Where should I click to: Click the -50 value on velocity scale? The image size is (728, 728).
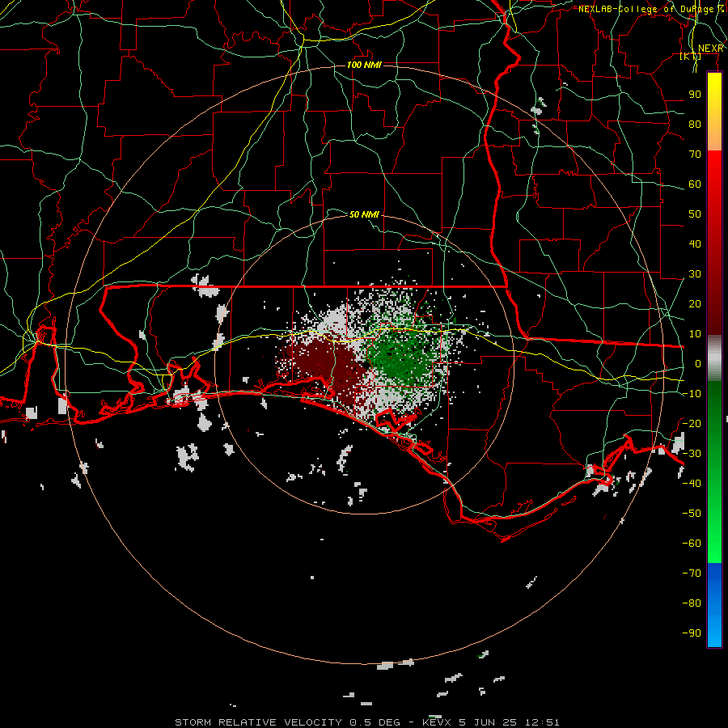[692, 514]
